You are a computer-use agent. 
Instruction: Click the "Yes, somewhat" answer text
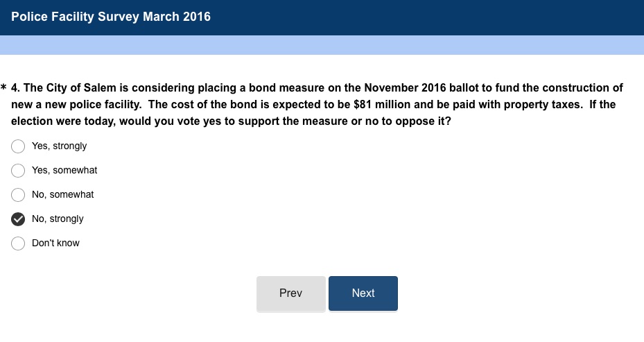[x=64, y=171]
